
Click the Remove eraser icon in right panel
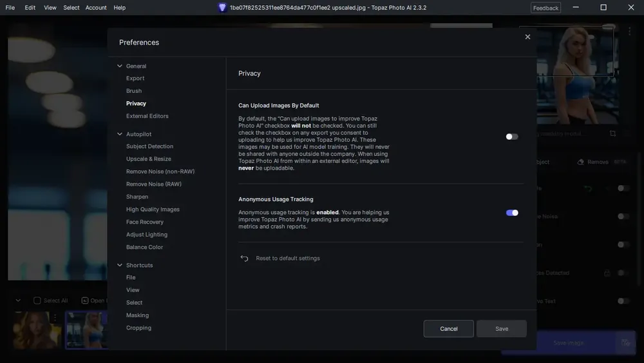(x=580, y=162)
